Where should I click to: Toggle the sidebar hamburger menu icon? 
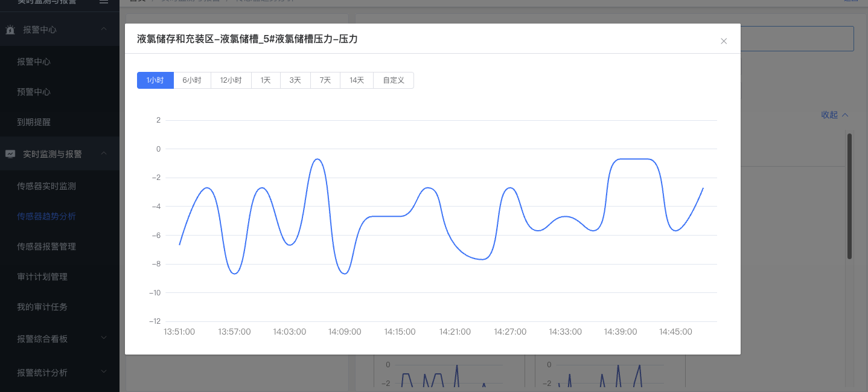104,2
